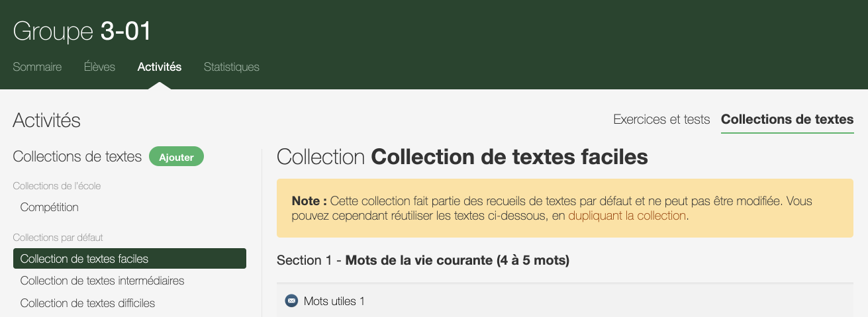Click the Section 1 Mots de la vie courante heading
Viewport: 868px width, 317px height.
click(x=423, y=260)
